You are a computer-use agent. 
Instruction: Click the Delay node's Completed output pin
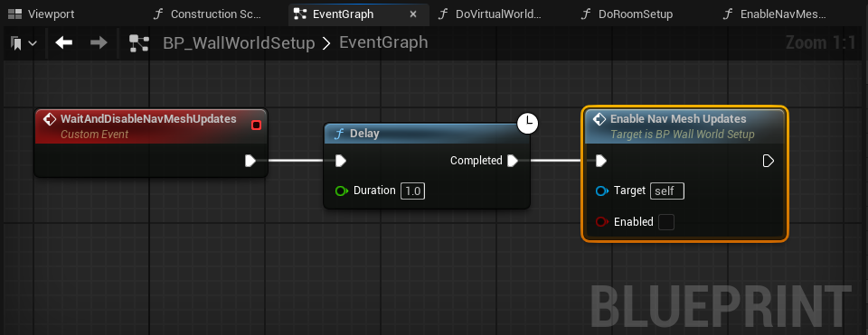pos(512,161)
